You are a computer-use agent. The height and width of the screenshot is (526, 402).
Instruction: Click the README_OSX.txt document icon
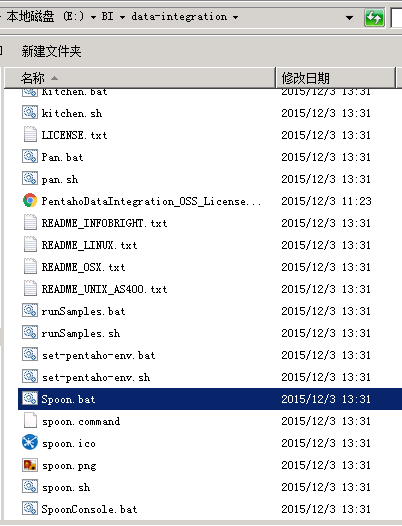click(x=30, y=267)
